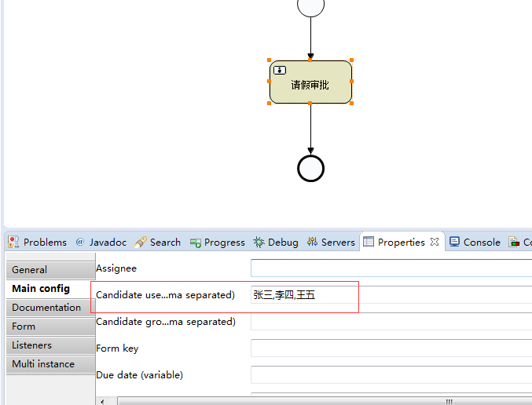Click the Due date (variable) label

click(x=139, y=375)
